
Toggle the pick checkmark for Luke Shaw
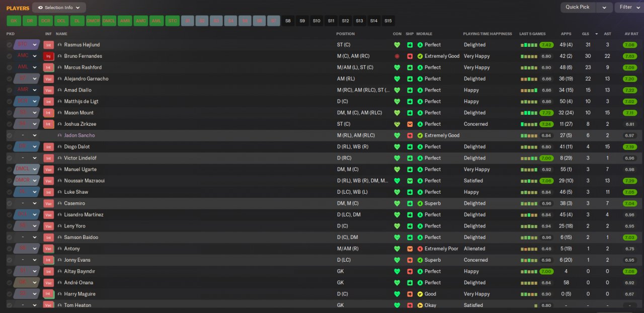[9, 192]
